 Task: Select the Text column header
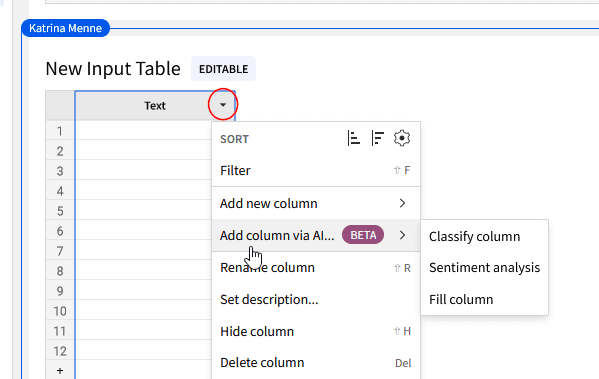[155, 105]
